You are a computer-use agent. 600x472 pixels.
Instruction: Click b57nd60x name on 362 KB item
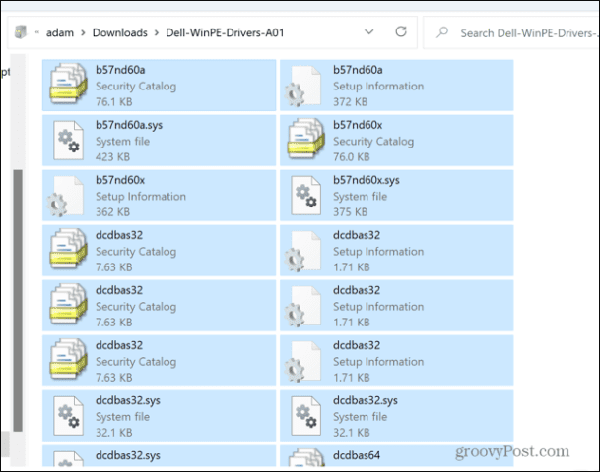click(x=121, y=180)
